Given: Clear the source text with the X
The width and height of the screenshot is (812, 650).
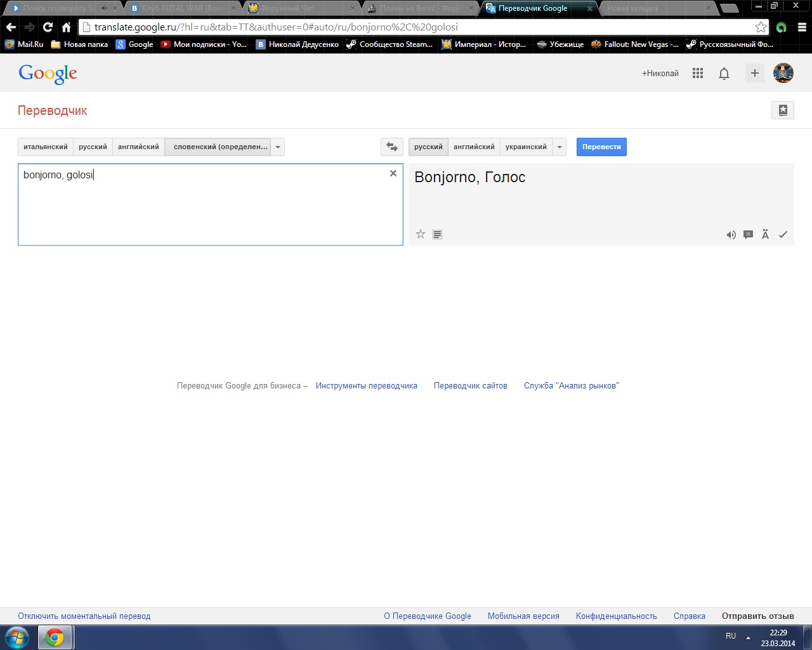Looking at the screenshot, I should (393, 173).
